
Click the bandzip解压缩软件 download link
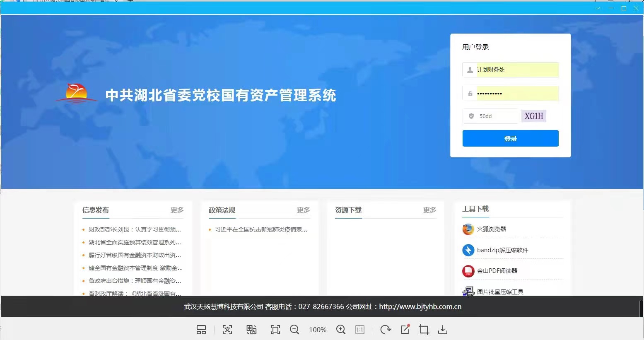(503, 250)
